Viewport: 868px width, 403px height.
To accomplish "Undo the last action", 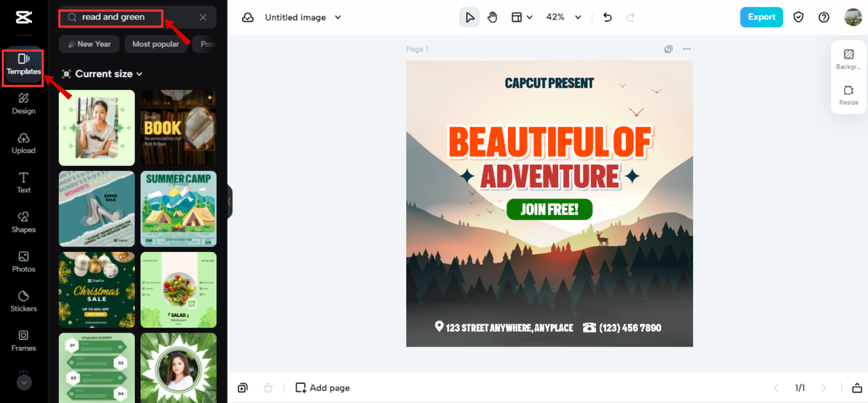I will [x=608, y=18].
